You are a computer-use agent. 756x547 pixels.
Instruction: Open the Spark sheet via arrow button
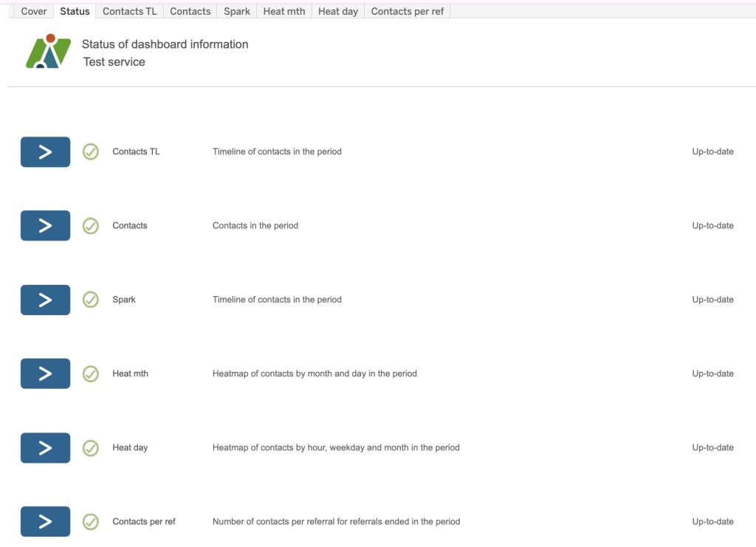click(x=45, y=300)
